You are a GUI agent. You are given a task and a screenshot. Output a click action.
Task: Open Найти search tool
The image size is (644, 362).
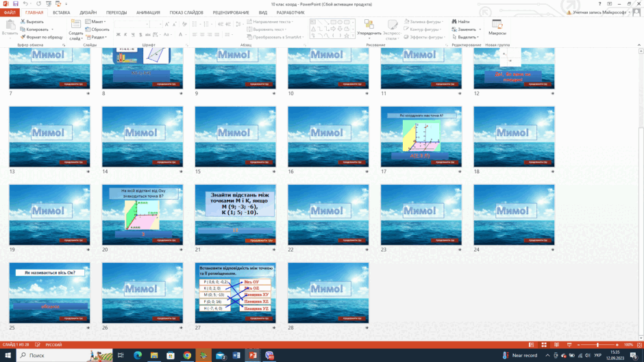[x=461, y=22]
